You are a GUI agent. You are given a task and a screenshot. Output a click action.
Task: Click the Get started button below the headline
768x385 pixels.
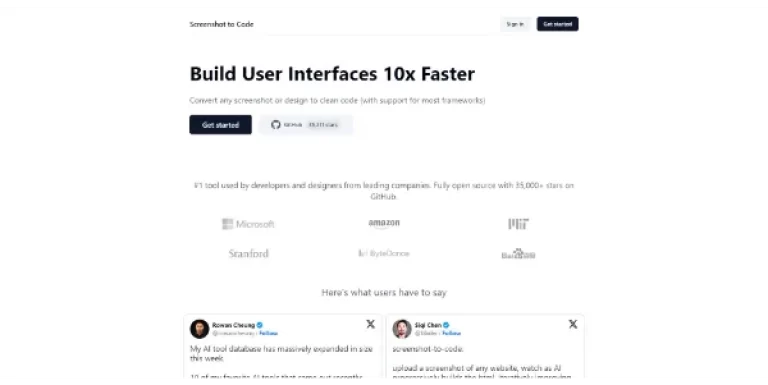(x=220, y=125)
